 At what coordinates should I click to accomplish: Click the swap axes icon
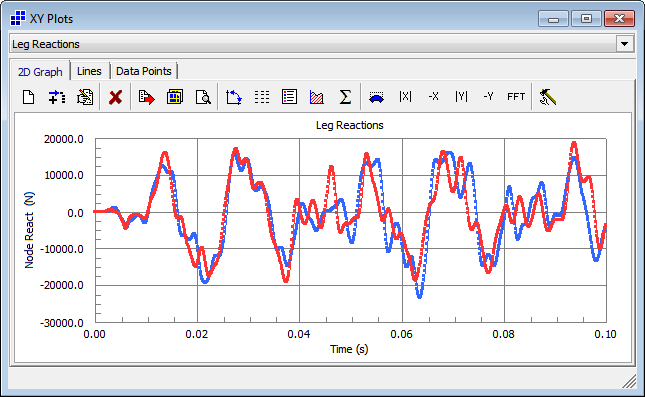tap(234, 97)
